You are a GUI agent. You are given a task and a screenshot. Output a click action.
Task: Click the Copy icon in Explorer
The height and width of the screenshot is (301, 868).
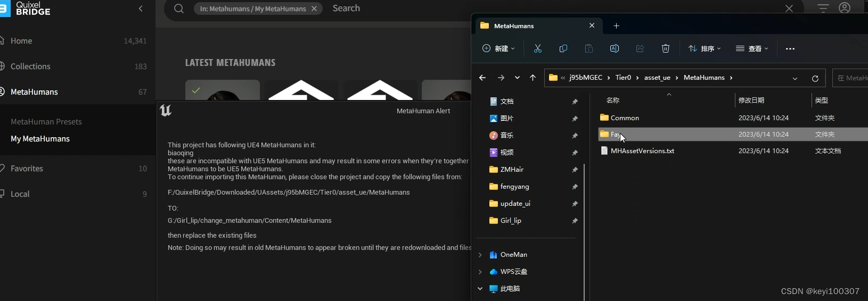coord(563,48)
